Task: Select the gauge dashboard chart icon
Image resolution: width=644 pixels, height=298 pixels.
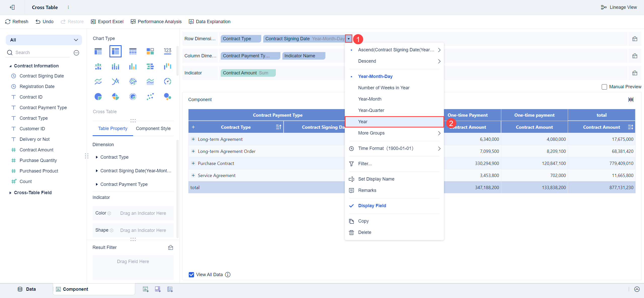Action: 167,81
